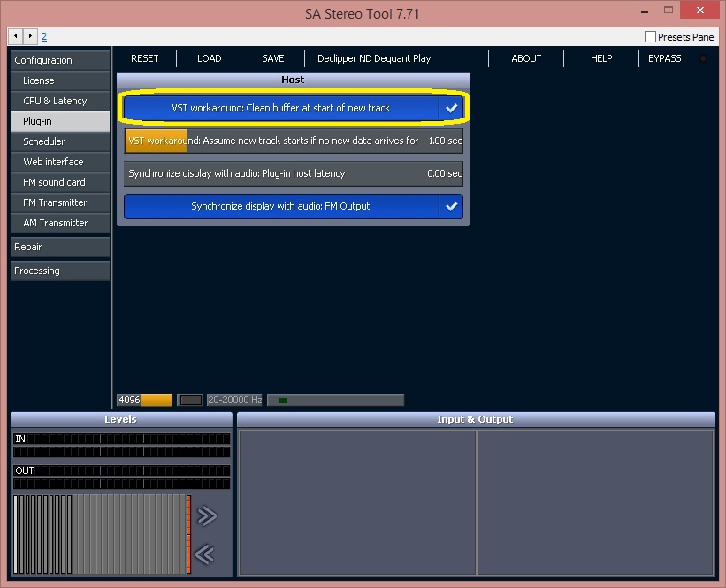Viewport: 726px width, 588px height.
Task: Expand the Repair section
Action: pos(60,247)
